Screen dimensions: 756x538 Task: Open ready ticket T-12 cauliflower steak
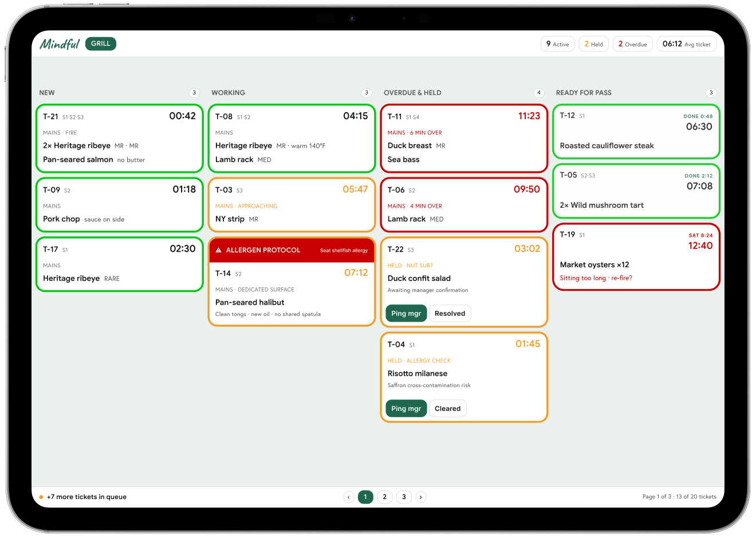(x=636, y=131)
